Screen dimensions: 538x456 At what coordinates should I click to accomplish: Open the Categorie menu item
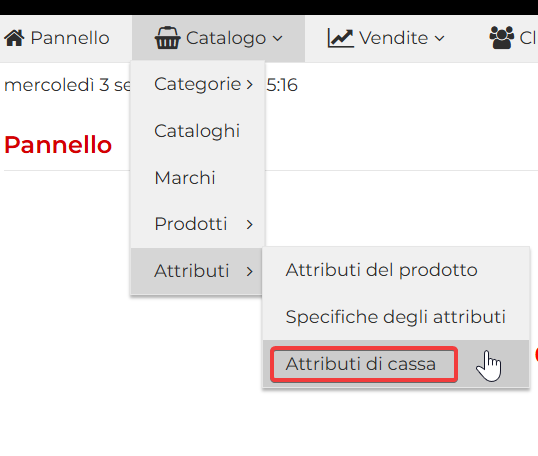pos(198,84)
